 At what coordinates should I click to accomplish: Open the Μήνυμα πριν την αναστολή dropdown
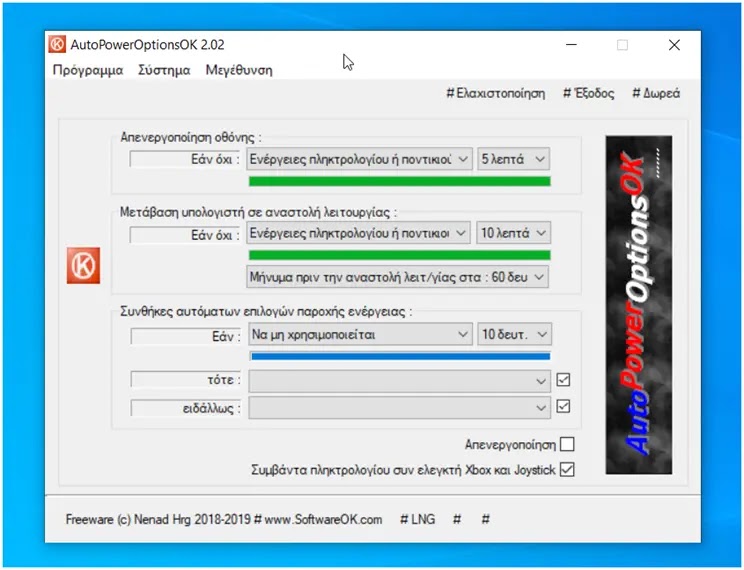point(398,277)
